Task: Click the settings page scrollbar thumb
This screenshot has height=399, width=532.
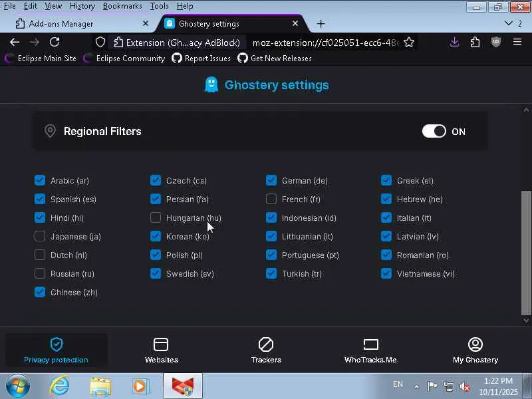Action: click(x=526, y=253)
